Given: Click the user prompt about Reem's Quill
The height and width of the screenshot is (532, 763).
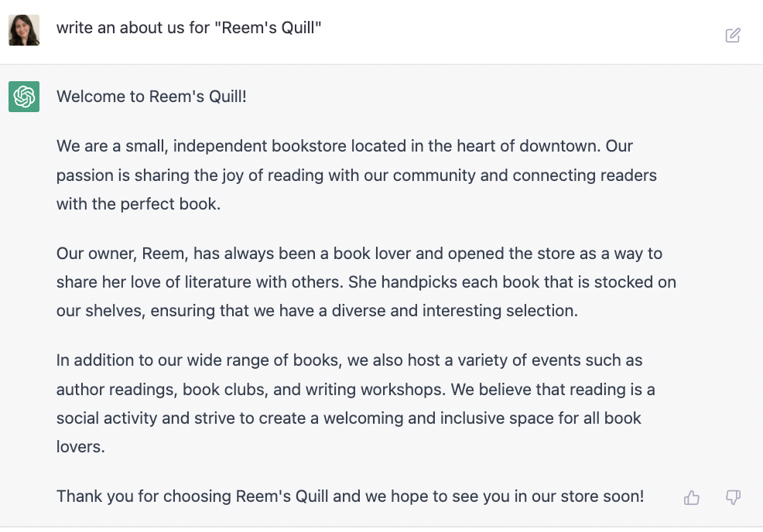Looking at the screenshot, I should click(x=189, y=28).
